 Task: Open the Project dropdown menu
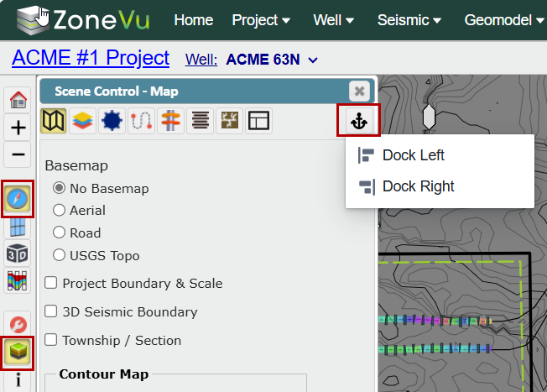pos(261,20)
